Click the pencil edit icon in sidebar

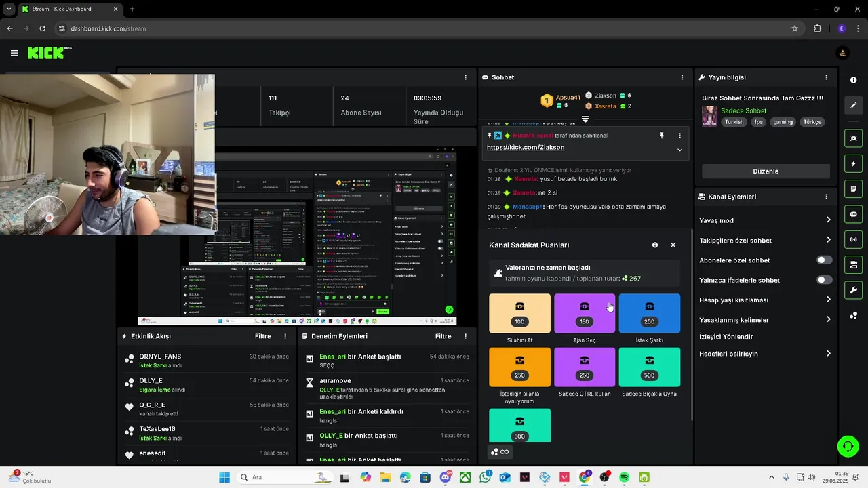click(x=853, y=105)
